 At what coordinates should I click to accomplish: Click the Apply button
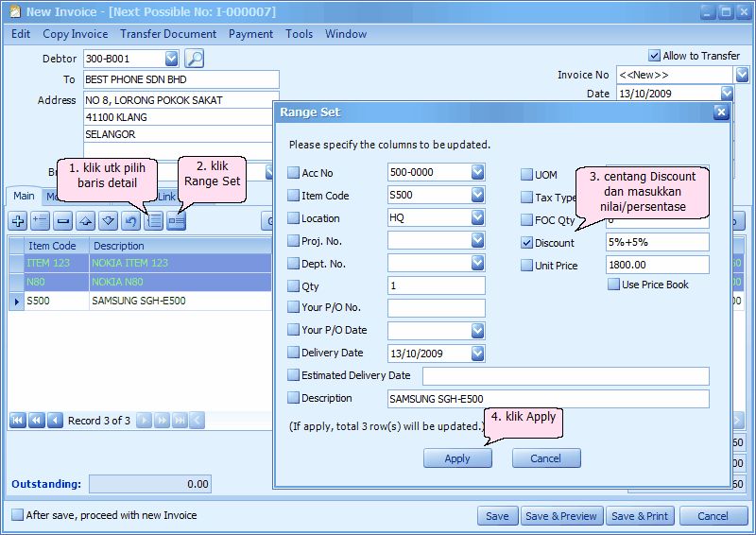point(457,458)
